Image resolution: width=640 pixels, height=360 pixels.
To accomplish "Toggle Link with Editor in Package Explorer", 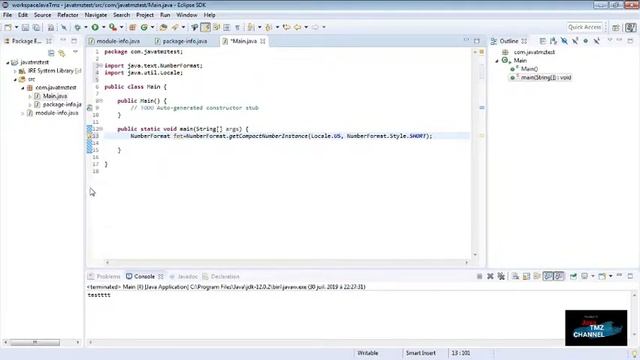I will point(62,53).
